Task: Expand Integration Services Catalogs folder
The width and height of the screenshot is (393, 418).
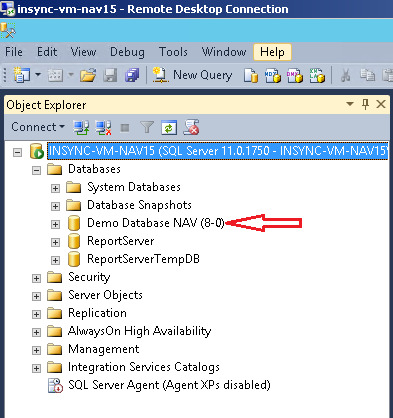Action: pyautogui.click(x=36, y=369)
